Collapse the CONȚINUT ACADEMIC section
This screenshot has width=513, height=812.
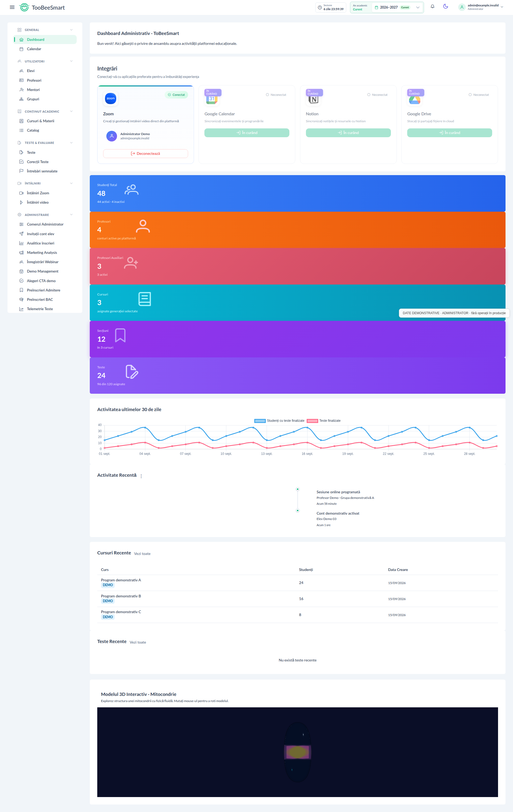tap(45, 112)
